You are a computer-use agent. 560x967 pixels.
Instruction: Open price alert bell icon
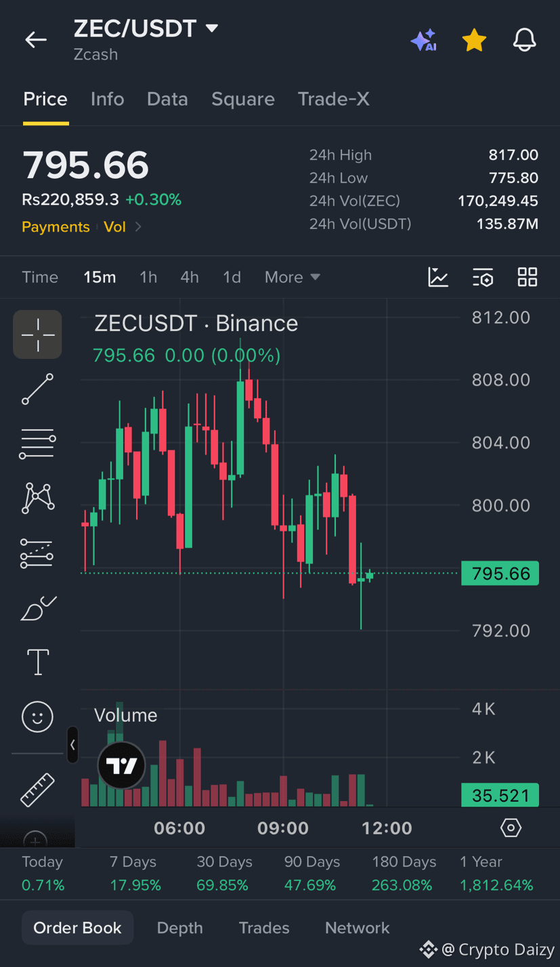[525, 41]
